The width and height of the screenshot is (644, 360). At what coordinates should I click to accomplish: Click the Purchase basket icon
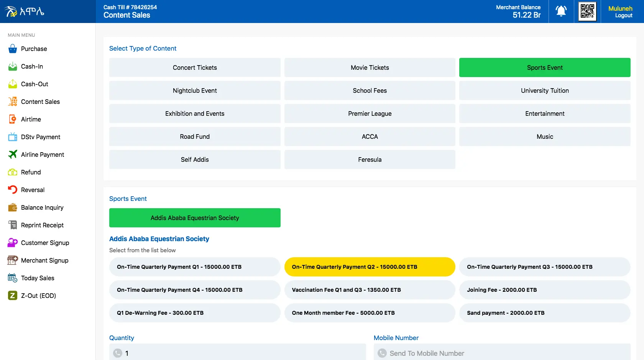click(x=13, y=49)
